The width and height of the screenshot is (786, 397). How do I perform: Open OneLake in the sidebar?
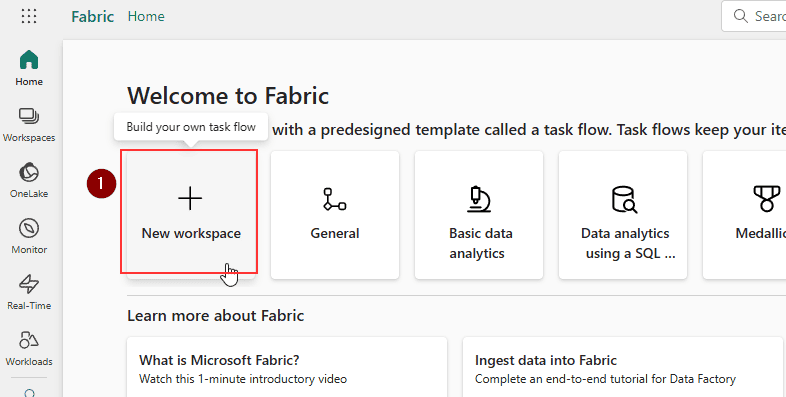29,180
